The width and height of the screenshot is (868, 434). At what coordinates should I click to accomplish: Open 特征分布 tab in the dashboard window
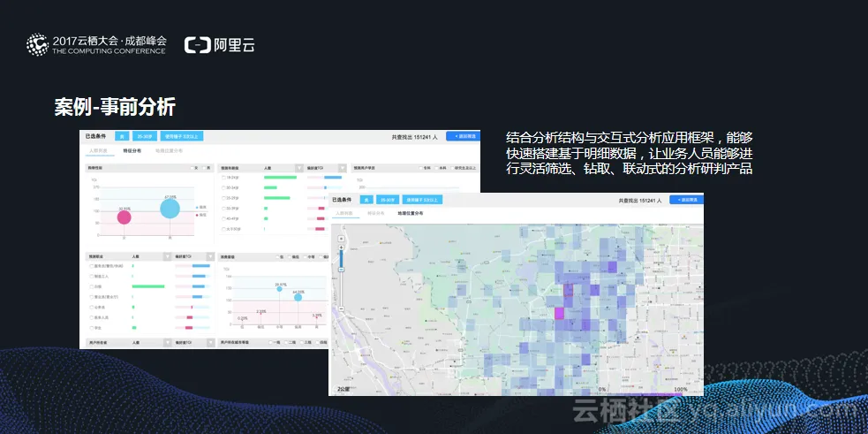click(x=132, y=151)
